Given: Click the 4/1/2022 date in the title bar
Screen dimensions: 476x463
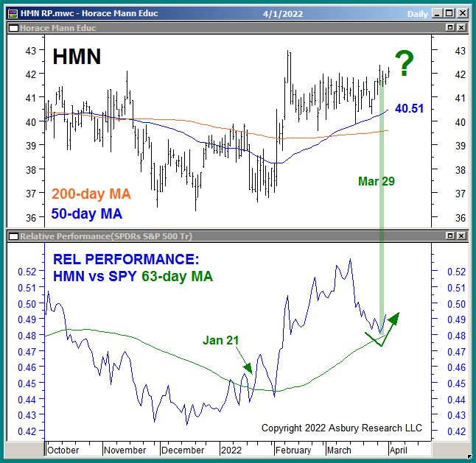Looking at the screenshot, I should coord(281,13).
